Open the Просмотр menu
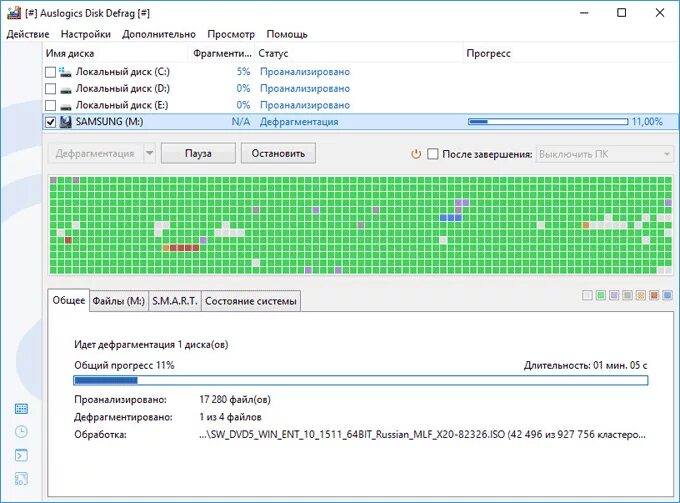Viewport: 680px width, 503px height. point(231,34)
